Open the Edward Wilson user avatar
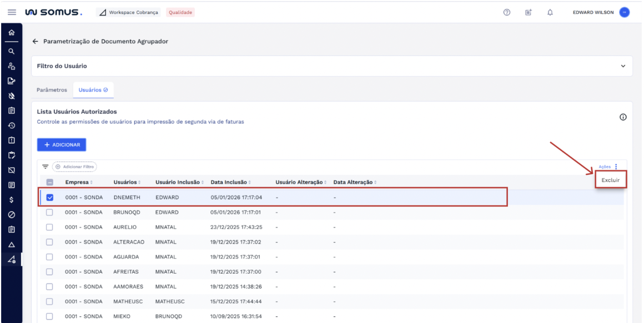The height and width of the screenshot is (323, 644). click(x=625, y=12)
